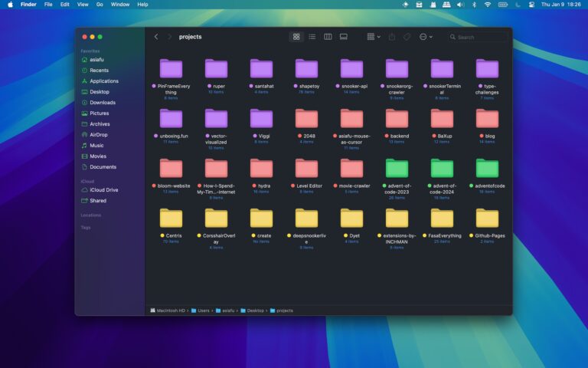Select the purple snooker-api folder
Image resolution: width=588 pixels, height=368 pixels.
351,69
